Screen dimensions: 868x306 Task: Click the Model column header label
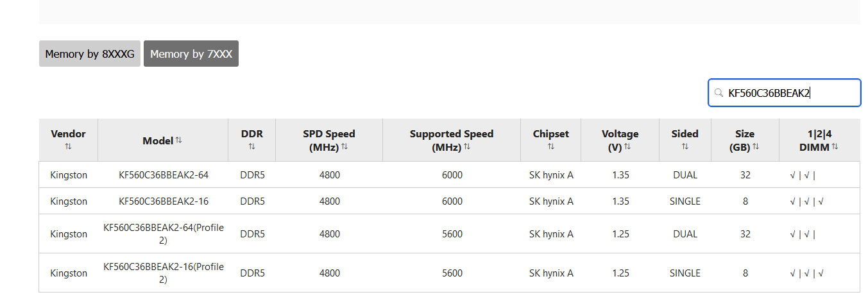tap(158, 140)
